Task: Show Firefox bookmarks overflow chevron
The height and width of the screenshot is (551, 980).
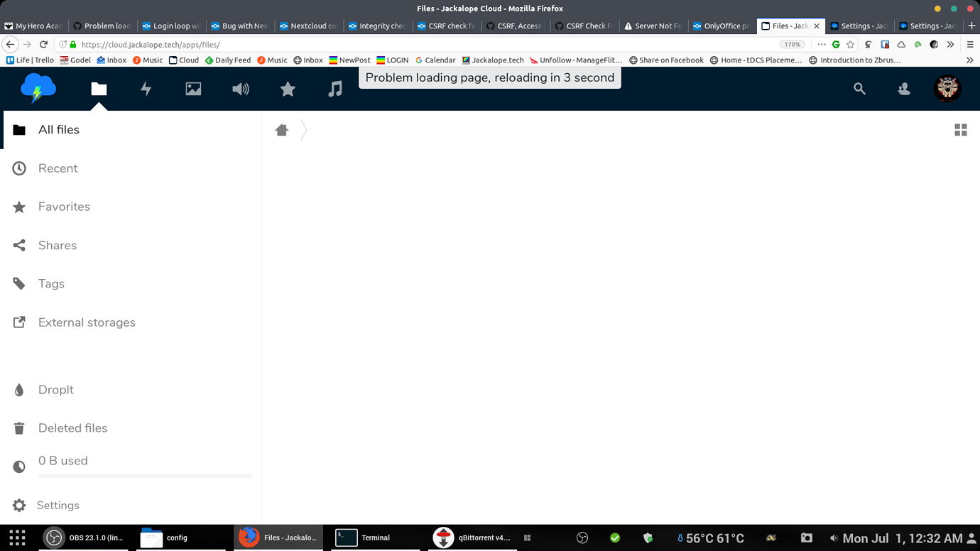Action: pos(969,60)
